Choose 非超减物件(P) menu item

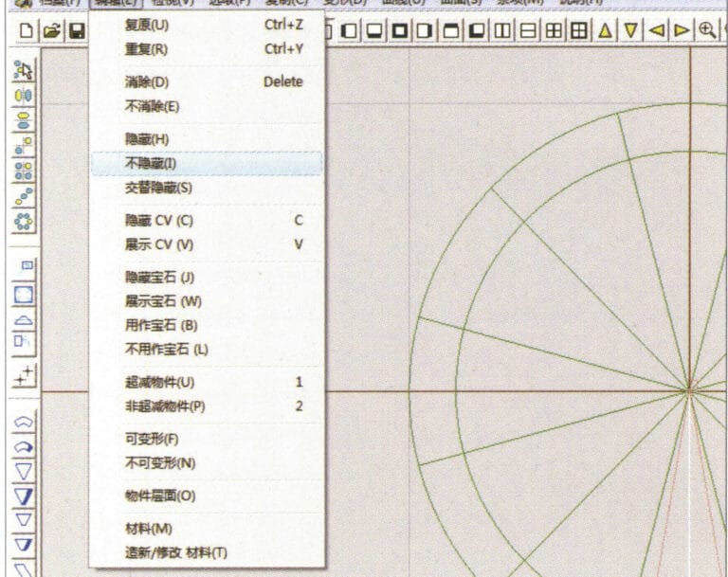coord(207,406)
